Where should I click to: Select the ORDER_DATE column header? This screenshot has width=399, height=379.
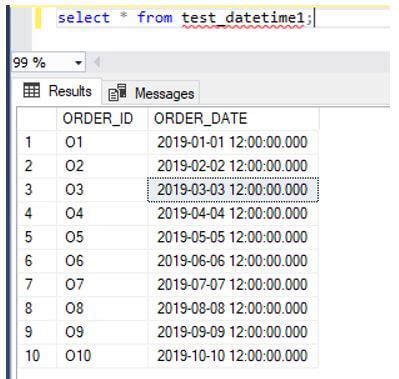click(233, 118)
